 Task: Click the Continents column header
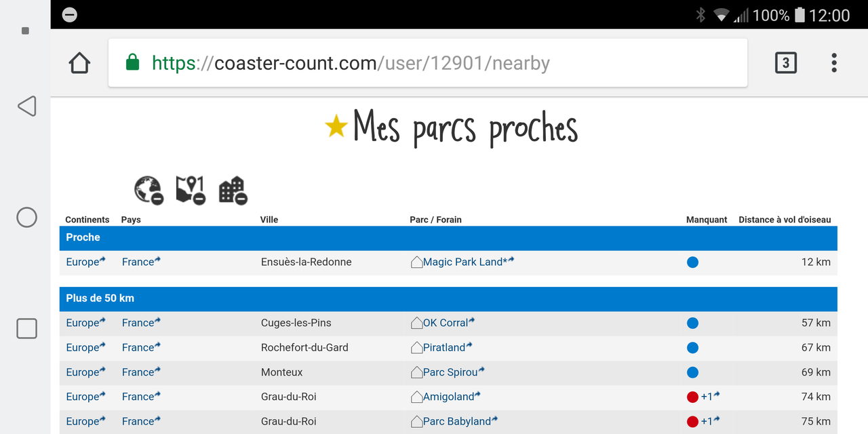[87, 220]
